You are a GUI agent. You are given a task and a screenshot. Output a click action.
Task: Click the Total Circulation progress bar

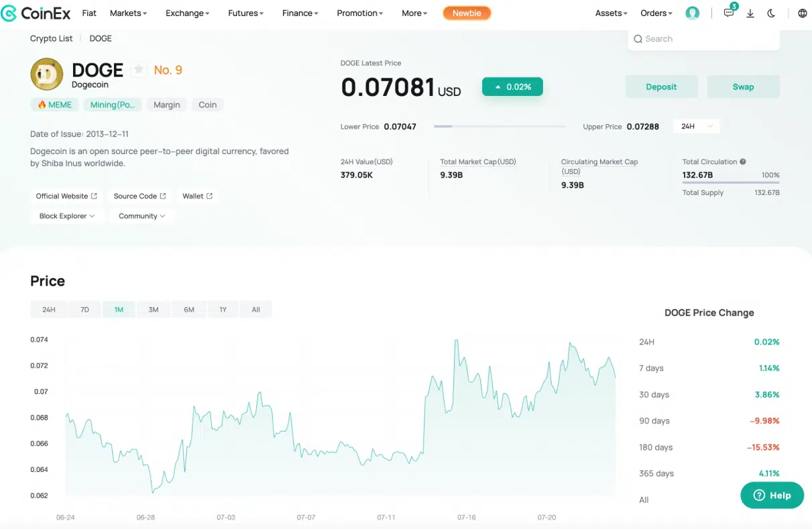pyautogui.click(x=731, y=183)
